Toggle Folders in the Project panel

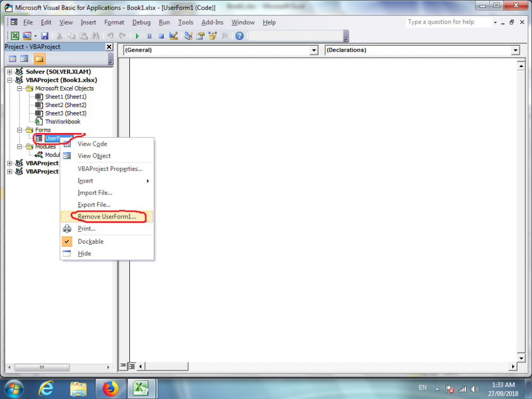[39, 59]
